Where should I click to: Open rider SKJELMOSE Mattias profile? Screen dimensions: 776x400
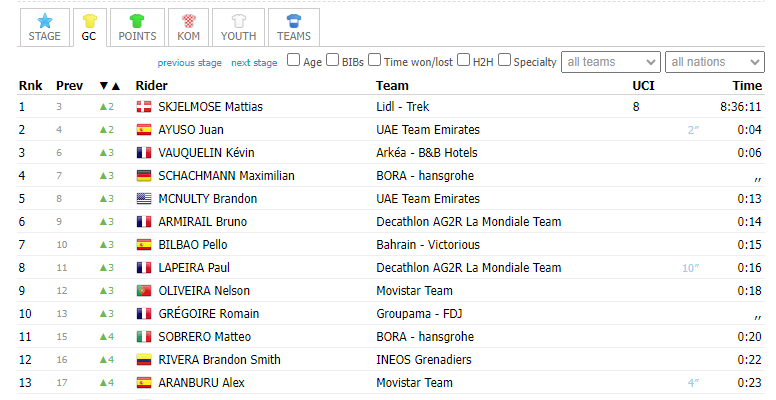[210, 106]
